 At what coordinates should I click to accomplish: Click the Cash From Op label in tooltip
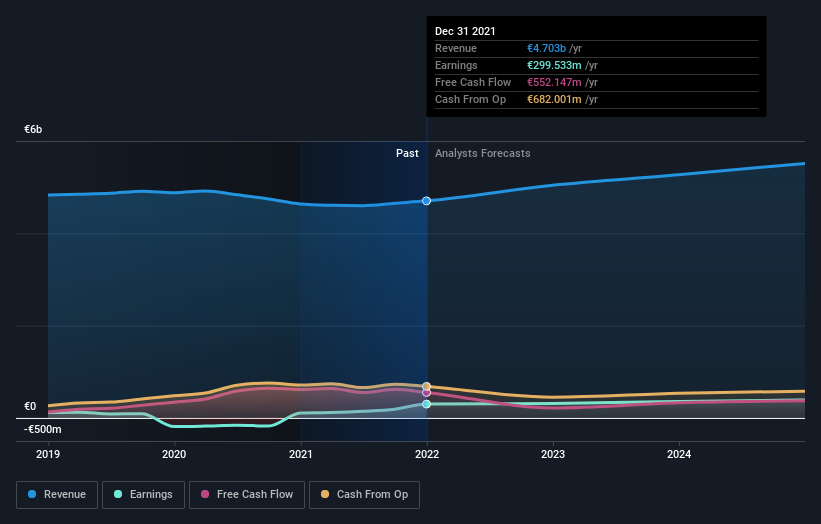[470, 99]
